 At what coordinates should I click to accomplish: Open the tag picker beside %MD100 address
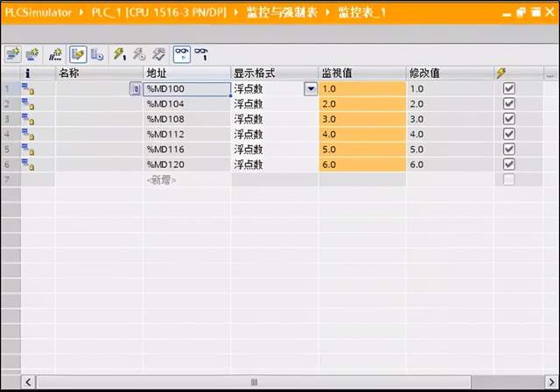[x=135, y=88]
